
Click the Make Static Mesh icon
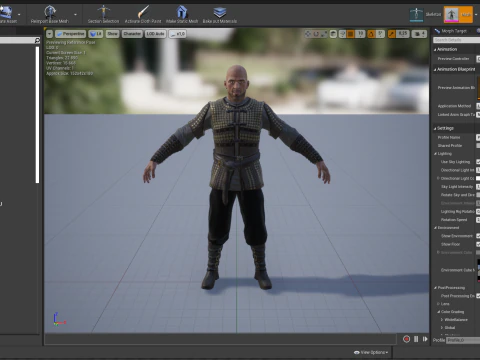pos(182,12)
